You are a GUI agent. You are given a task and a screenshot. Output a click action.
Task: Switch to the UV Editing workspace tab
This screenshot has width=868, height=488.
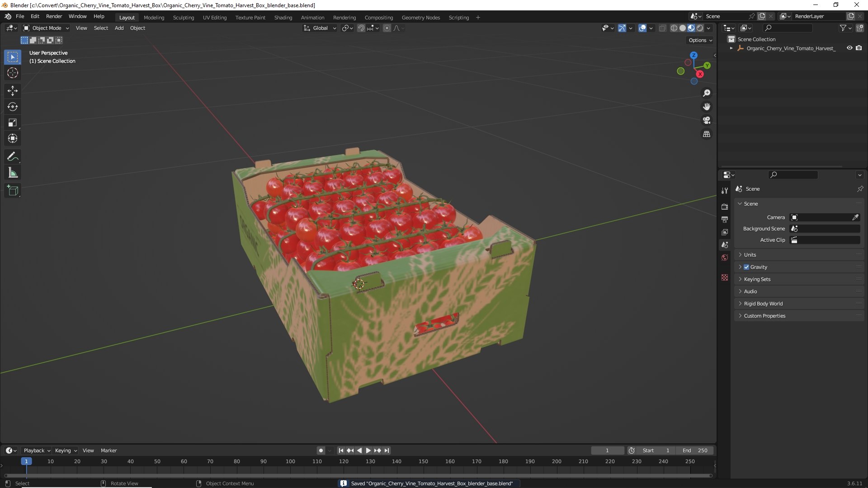(x=215, y=18)
